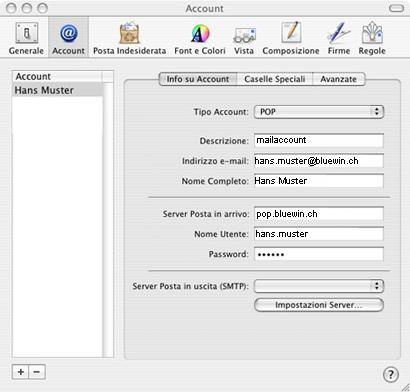410x392 pixels.
Task: Click the Indirizzo e-mail field
Action: 319,161
